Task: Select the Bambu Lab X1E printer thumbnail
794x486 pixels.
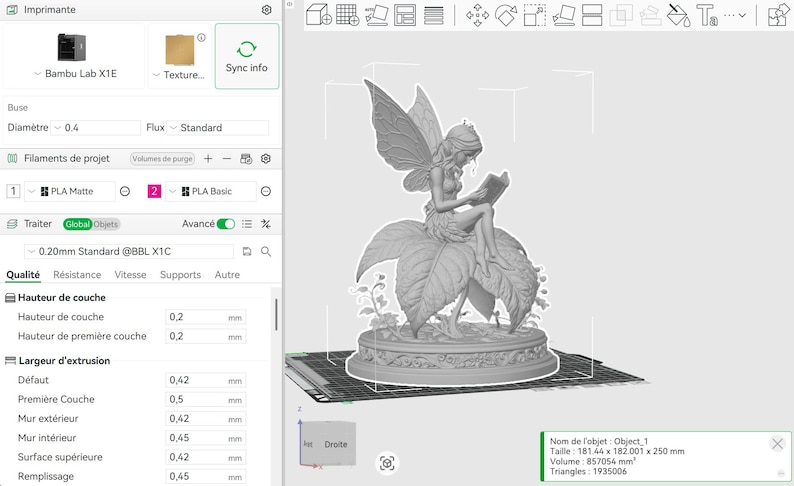Action: (71, 48)
